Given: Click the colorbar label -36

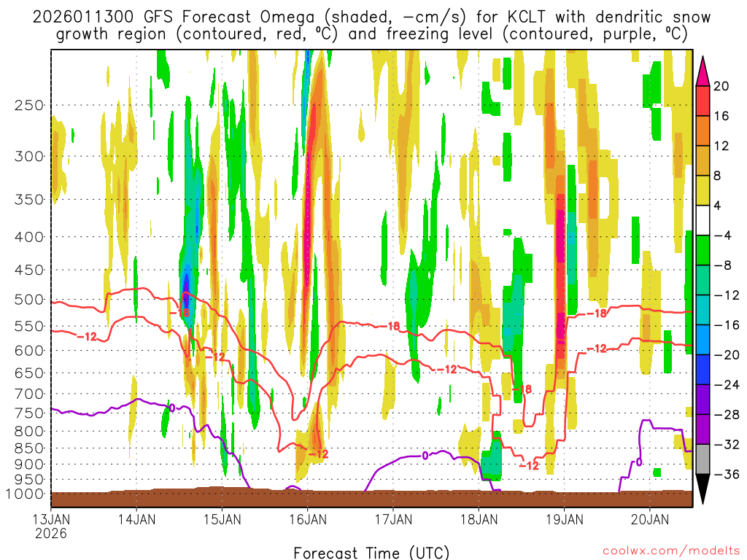Looking at the screenshot, I should pyautogui.click(x=726, y=474).
